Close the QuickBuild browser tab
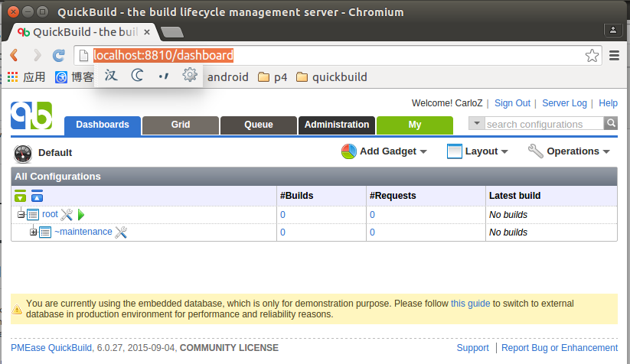The height and width of the screenshot is (364, 630). [x=147, y=32]
